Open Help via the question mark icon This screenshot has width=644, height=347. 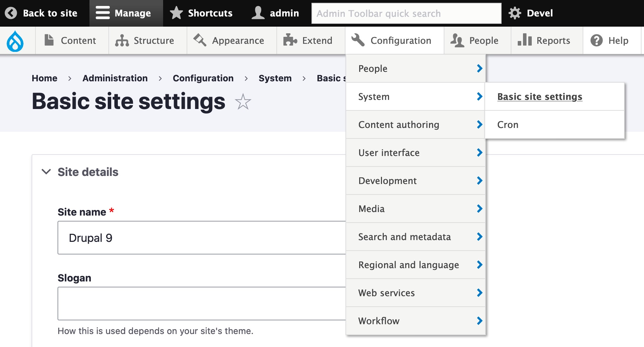coord(596,40)
